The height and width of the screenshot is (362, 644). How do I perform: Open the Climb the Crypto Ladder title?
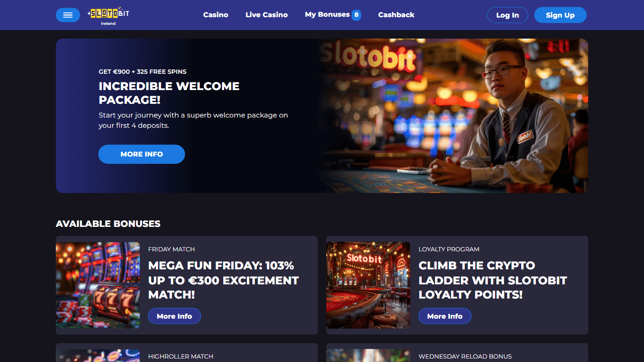click(493, 280)
